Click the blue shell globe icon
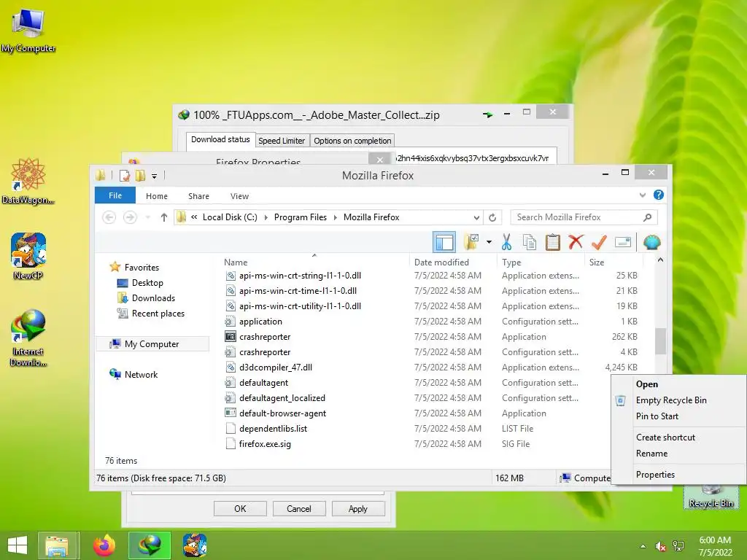The height and width of the screenshot is (560, 747). (651, 242)
